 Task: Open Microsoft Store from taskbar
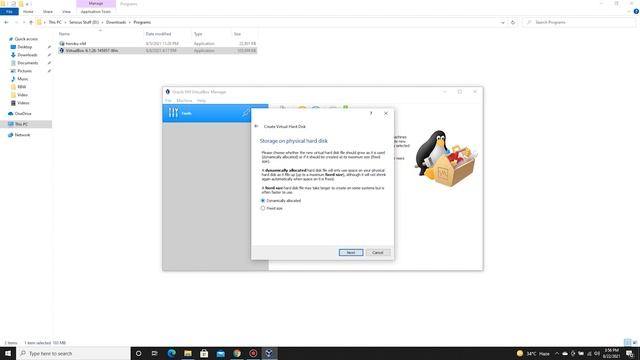coord(204,353)
